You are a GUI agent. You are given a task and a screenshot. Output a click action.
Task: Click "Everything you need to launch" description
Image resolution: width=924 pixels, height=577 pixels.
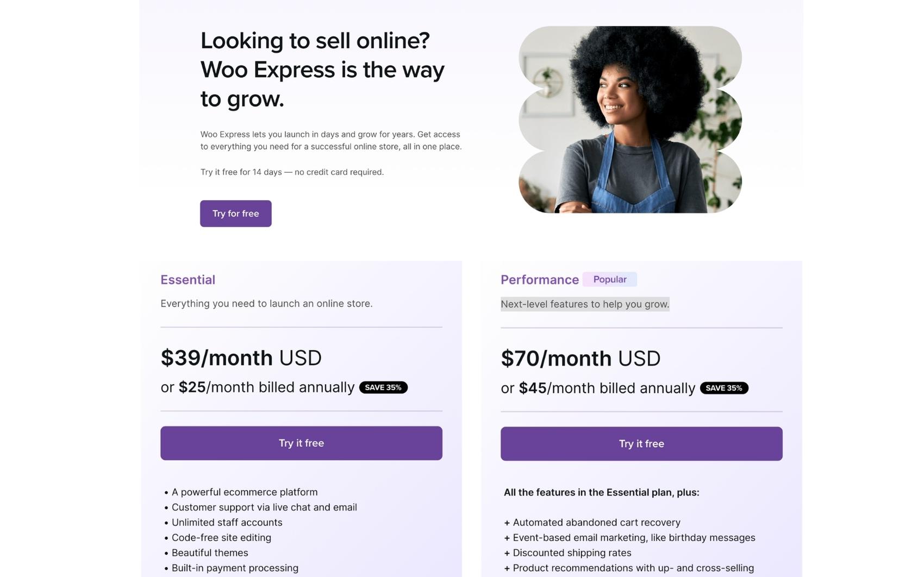[266, 304]
